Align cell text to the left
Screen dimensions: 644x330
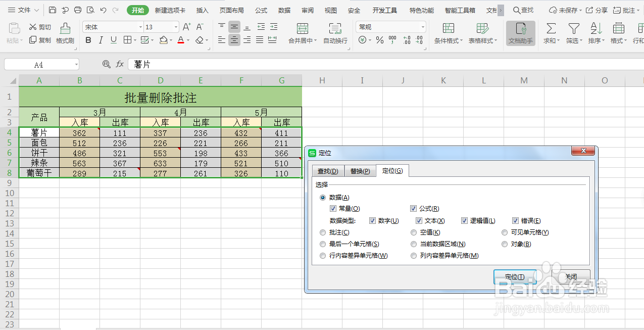[222, 40]
